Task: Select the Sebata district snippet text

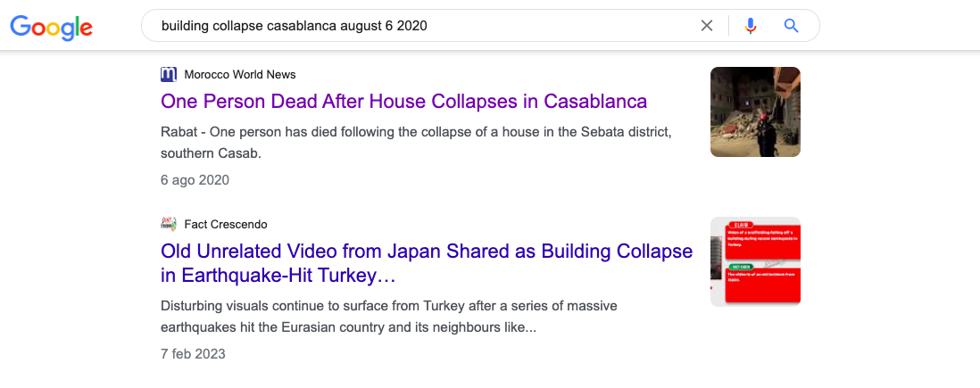Action: (x=416, y=143)
